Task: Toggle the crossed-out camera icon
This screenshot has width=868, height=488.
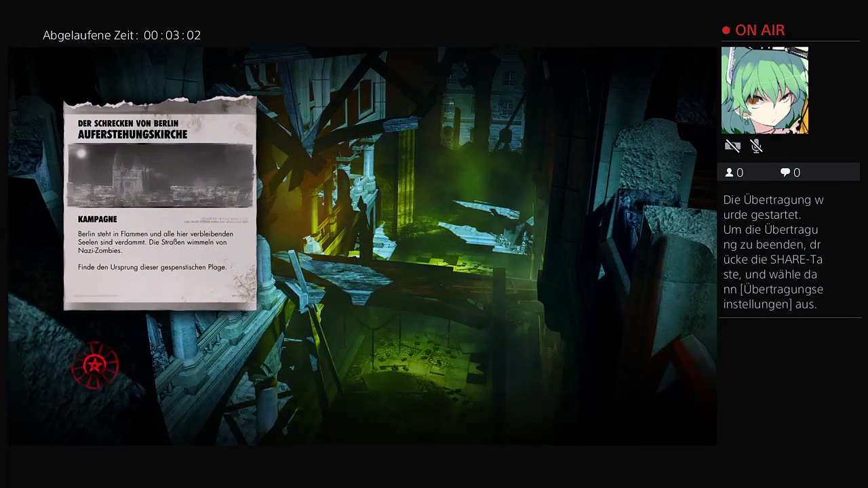Action: [x=732, y=146]
